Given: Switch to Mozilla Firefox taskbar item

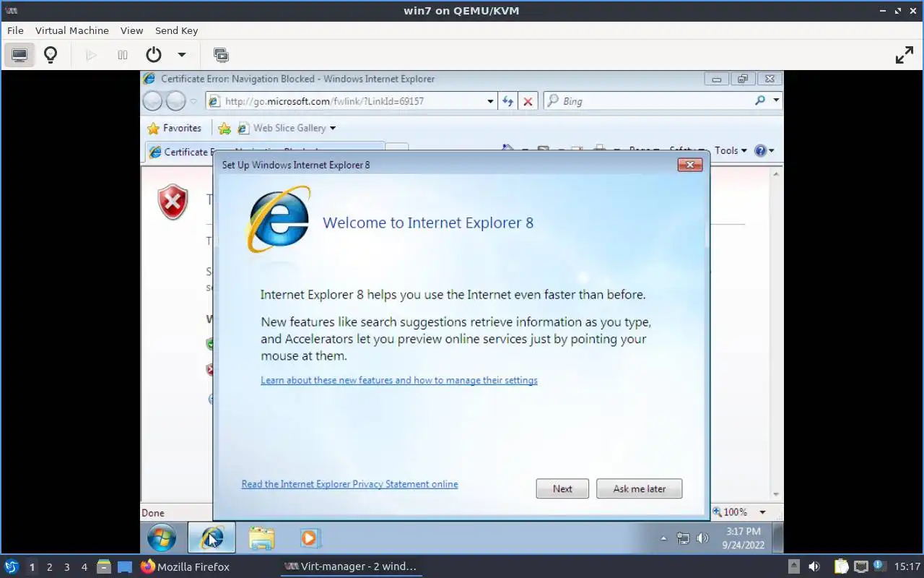Looking at the screenshot, I should (186, 566).
